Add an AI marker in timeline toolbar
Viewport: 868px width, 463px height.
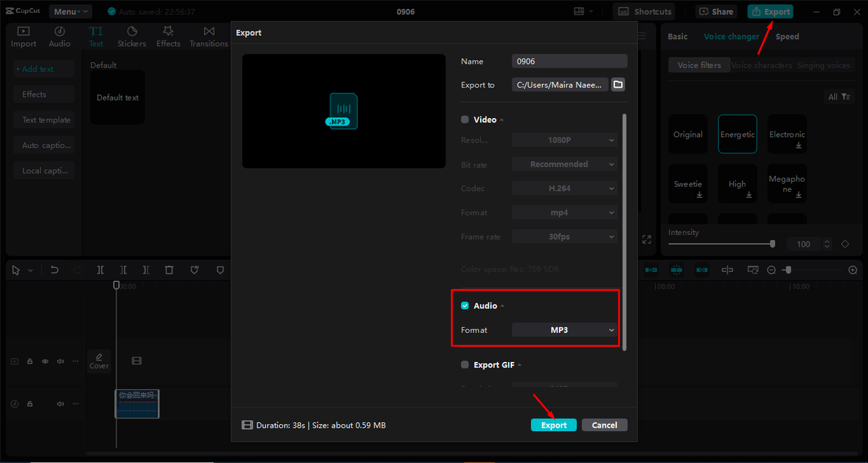point(195,270)
